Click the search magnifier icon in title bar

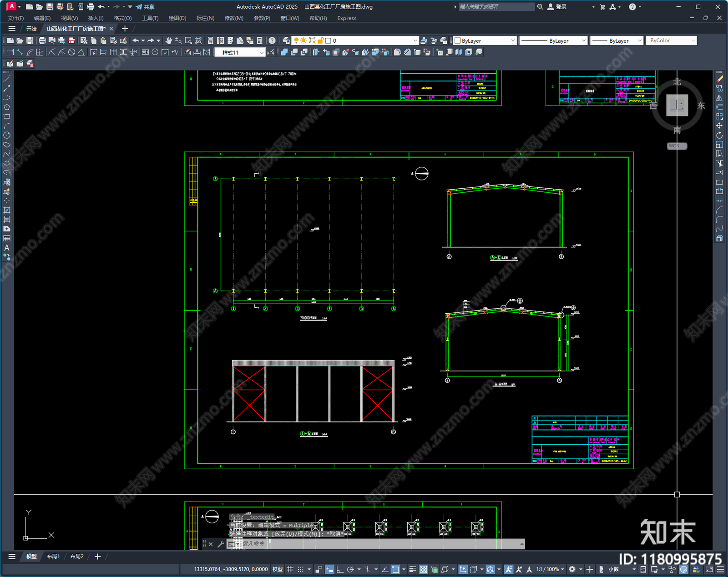(540, 7)
